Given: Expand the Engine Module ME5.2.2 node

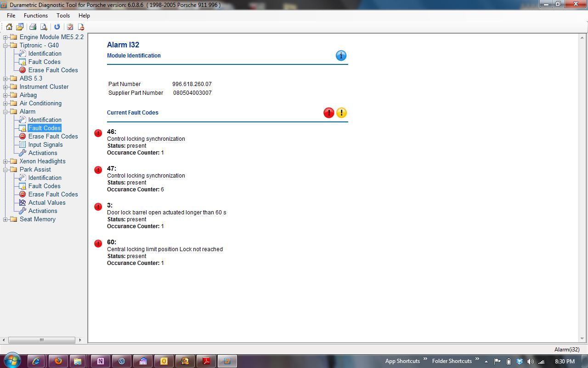Looking at the screenshot, I should click(6, 37).
